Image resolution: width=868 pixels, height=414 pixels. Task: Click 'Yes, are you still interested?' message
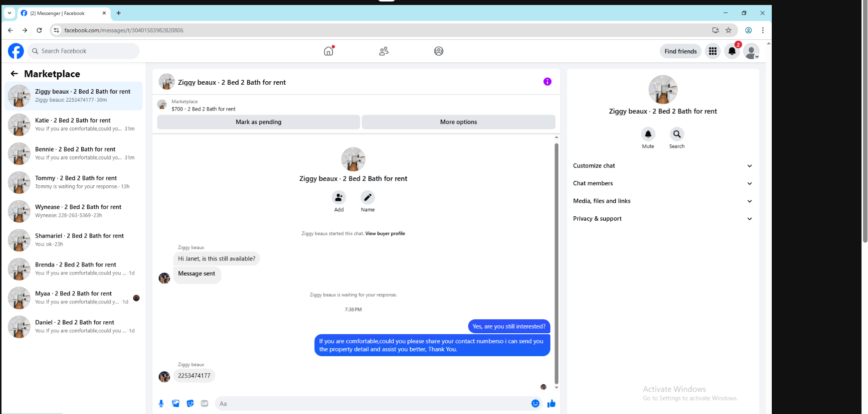click(509, 327)
